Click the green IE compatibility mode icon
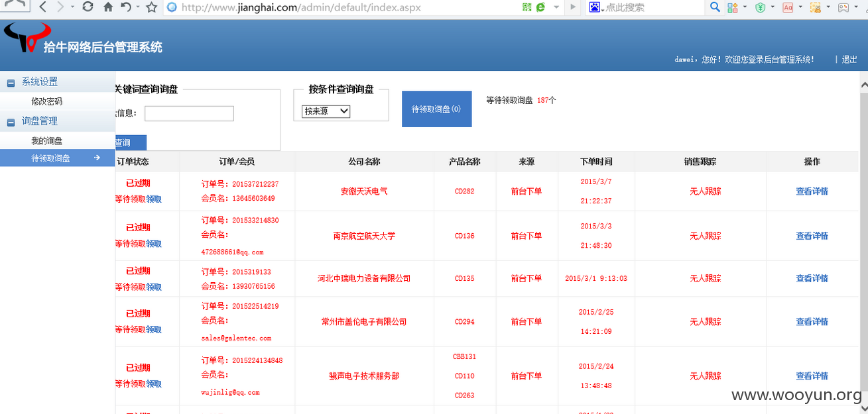 tap(540, 7)
